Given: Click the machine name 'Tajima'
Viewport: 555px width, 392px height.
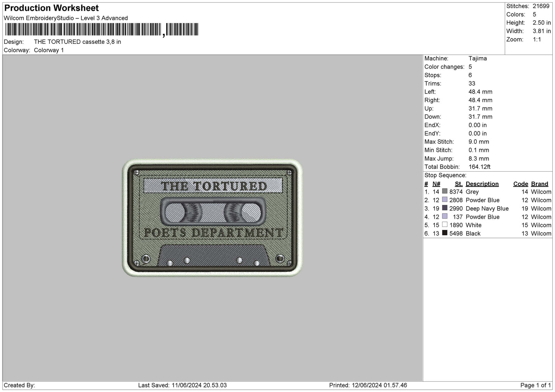Looking at the screenshot, I should tap(478, 58).
